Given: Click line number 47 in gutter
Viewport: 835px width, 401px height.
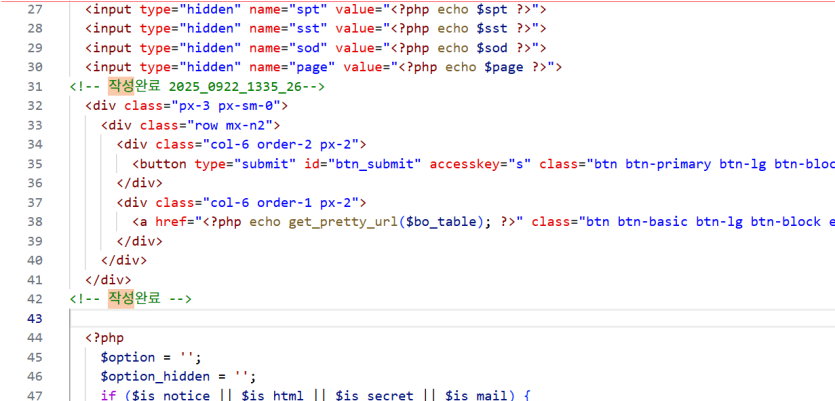Looking at the screenshot, I should [x=35, y=396].
